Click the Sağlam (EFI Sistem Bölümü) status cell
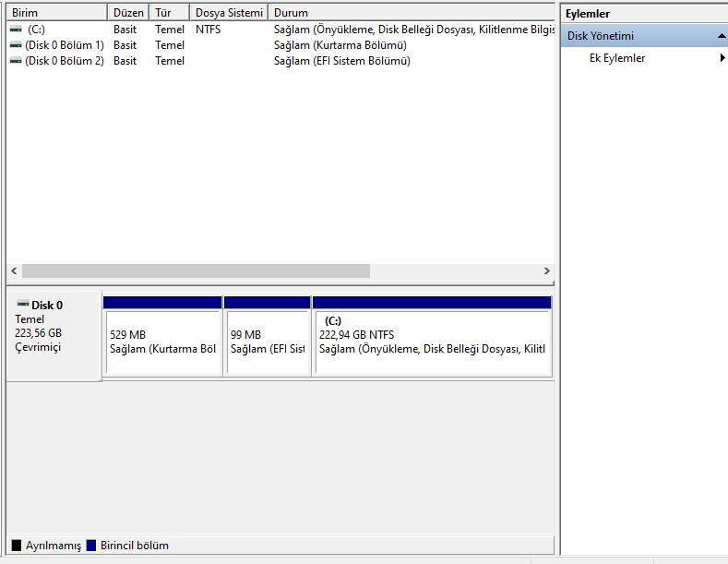This screenshot has height=564, width=728. pos(342,61)
